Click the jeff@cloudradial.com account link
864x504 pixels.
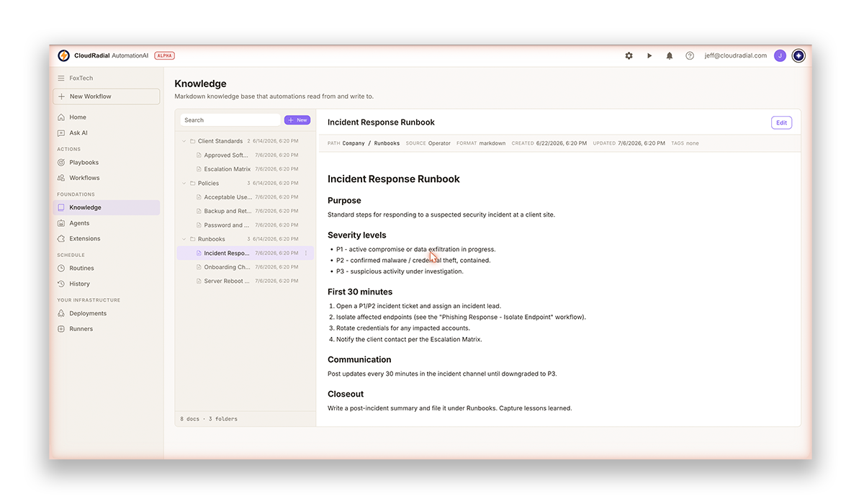click(x=736, y=55)
